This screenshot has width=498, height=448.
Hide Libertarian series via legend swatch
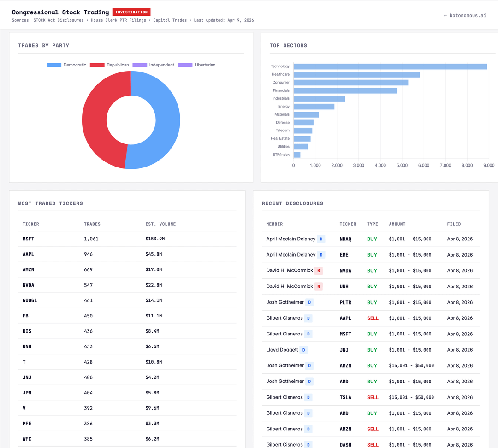point(185,65)
